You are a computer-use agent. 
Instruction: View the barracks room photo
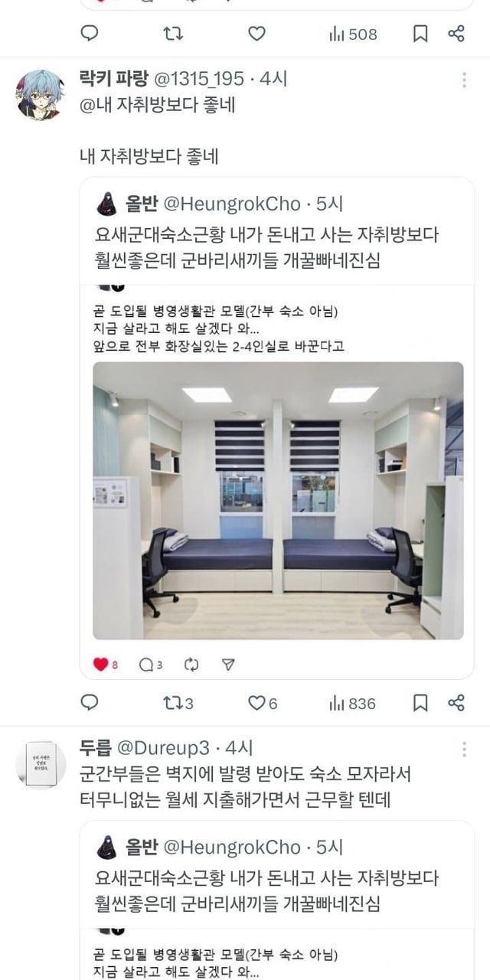(x=278, y=501)
